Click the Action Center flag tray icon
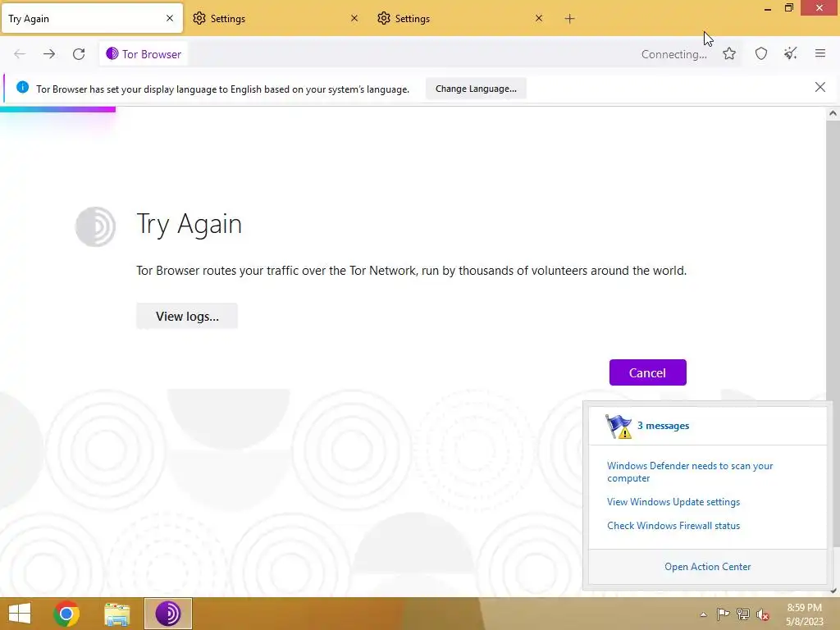The image size is (840, 630). (723, 614)
